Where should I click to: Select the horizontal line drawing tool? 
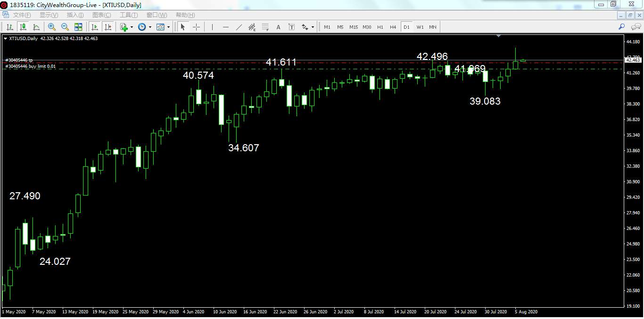point(225,27)
